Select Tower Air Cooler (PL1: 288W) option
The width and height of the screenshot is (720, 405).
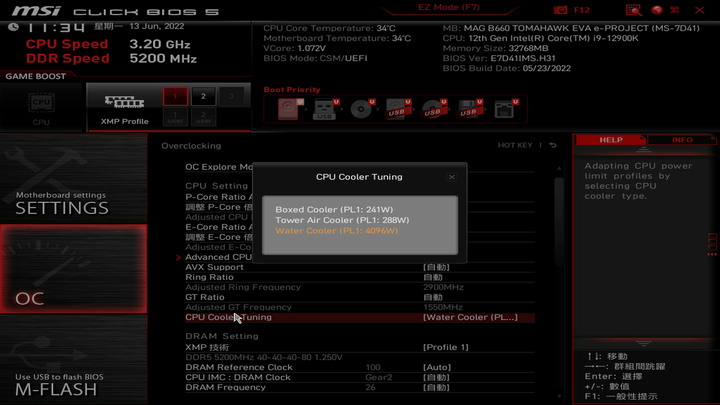[342, 220]
